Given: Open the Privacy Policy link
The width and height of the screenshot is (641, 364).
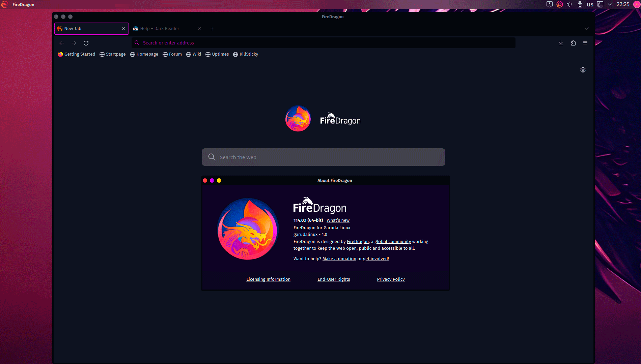Looking at the screenshot, I should (391, 279).
